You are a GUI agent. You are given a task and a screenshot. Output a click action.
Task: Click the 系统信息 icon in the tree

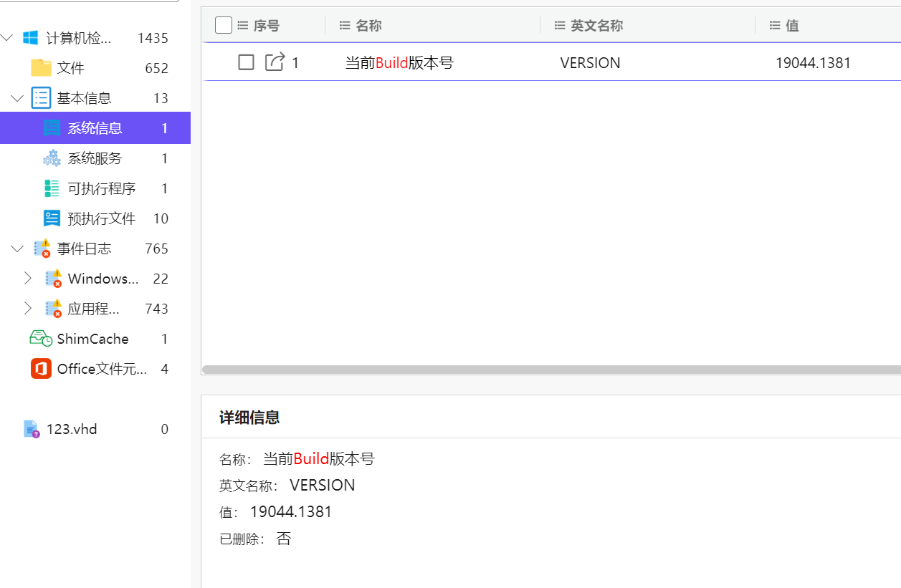coord(52,128)
